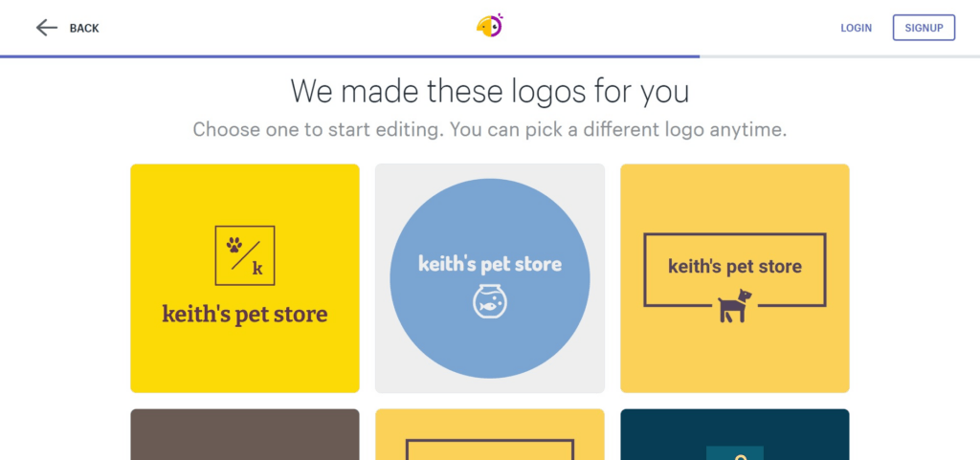Click the letter k in the monogram square
This screenshot has width=980, height=460.
pyautogui.click(x=257, y=269)
